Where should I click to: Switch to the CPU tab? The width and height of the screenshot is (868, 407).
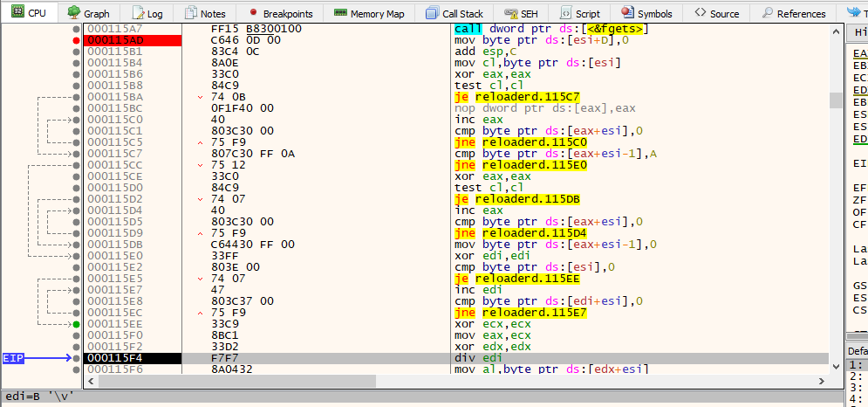tap(29, 13)
